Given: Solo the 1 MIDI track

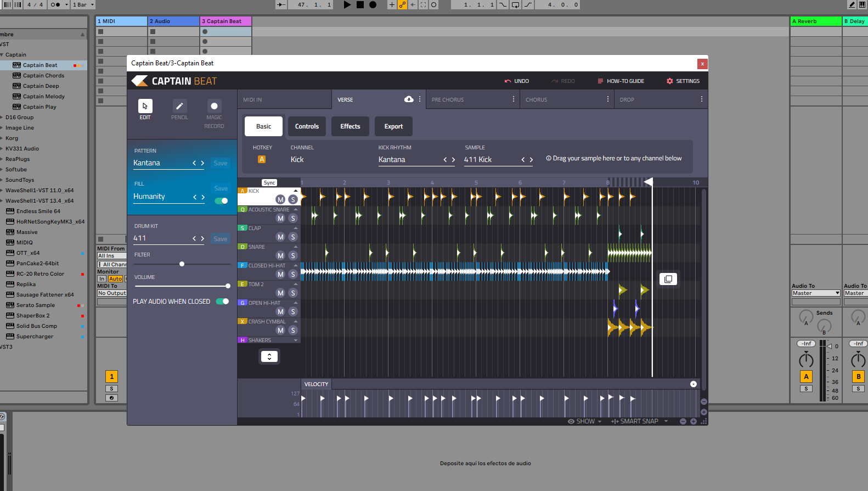Looking at the screenshot, I should point(111,388).
